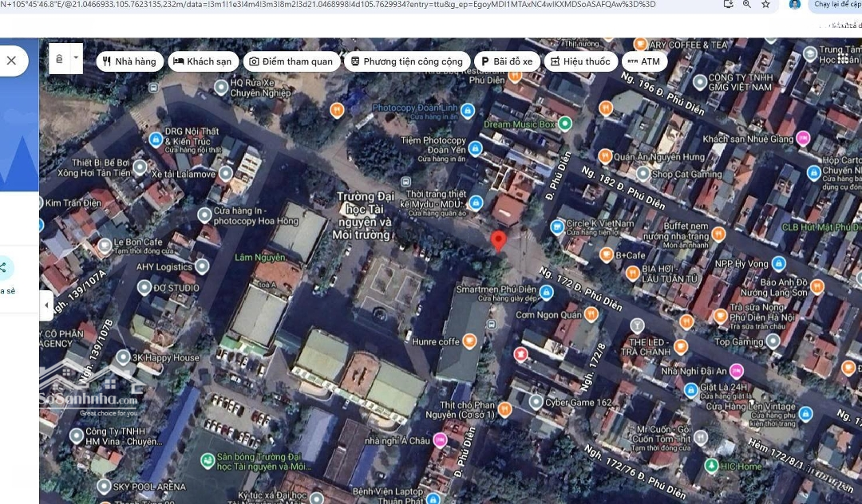Collapse the side panel with the arrow

coord(46,305)
